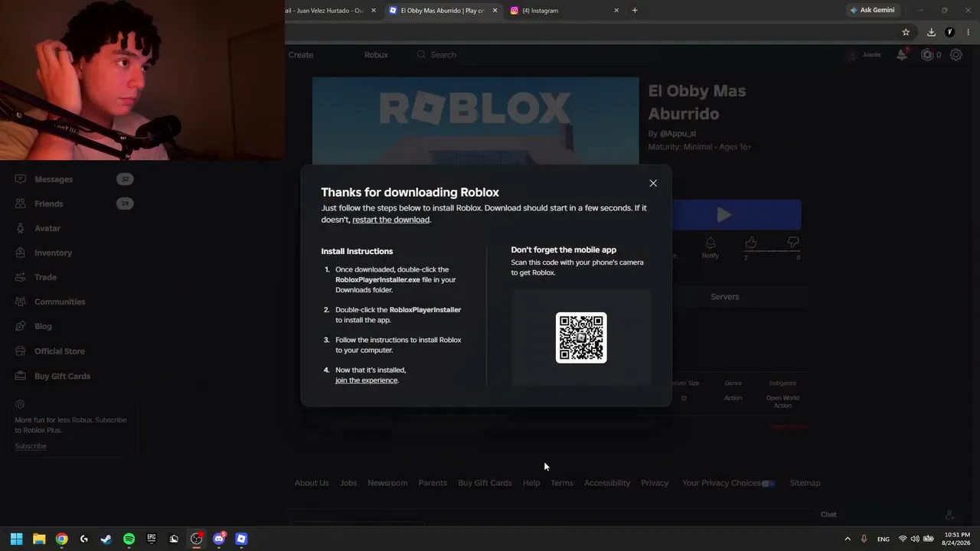This screenshot has width=980, height=551.
Task: Open the Roblox taskbar app
Action: pos(241,539)
